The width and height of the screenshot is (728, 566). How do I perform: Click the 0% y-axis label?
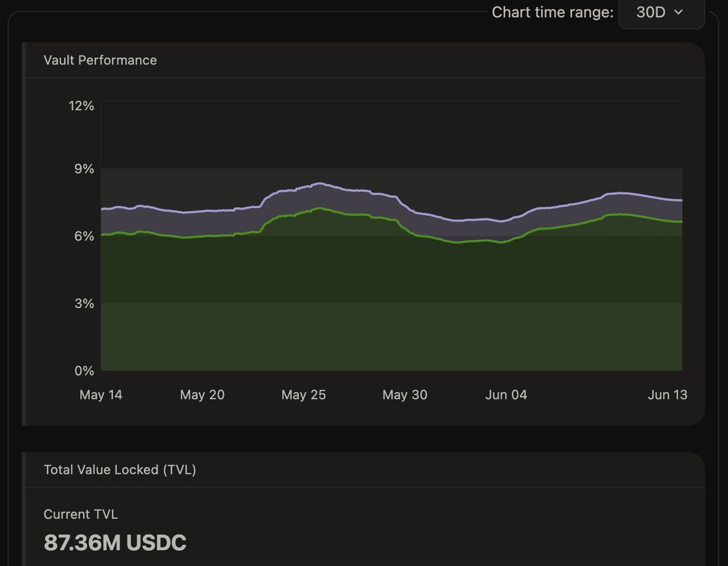tap(84, 371)
